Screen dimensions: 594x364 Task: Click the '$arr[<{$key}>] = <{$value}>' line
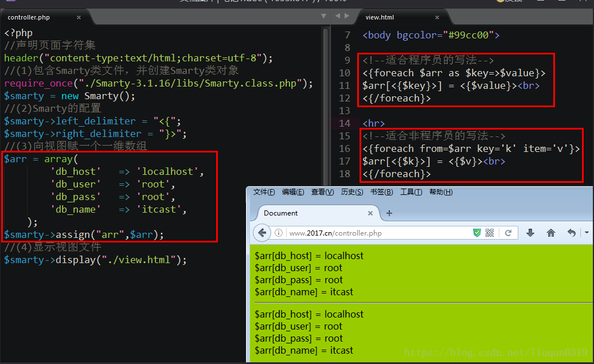tap(451, 85)
